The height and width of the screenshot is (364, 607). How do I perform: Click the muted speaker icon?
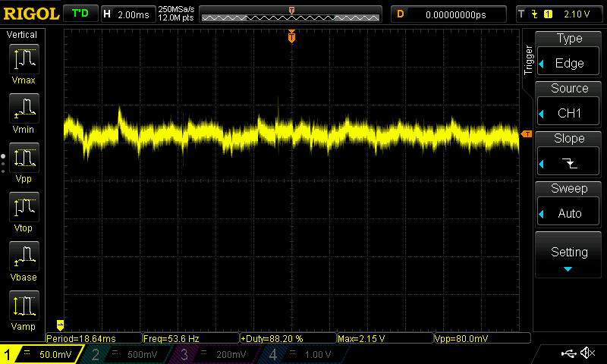click(x=587, y=353)
